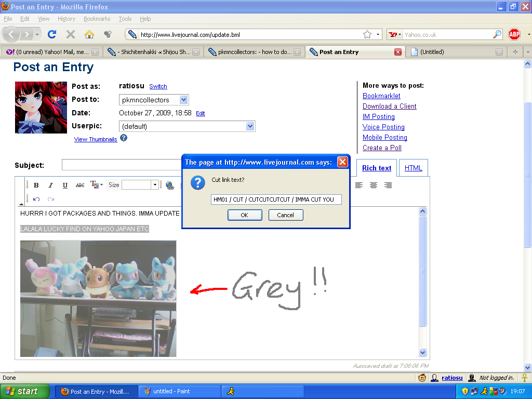The width and height of the screenshot is (532, 399).
Task: Undo the last editor action
Action: point(36,199)
